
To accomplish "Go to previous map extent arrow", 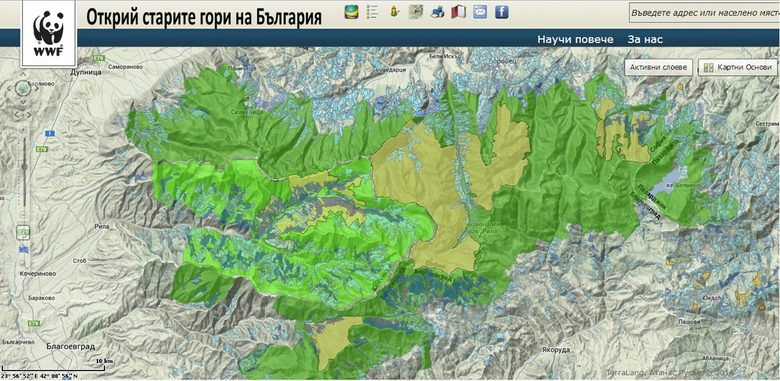I will pyautogui.click(x=17, y=115).
